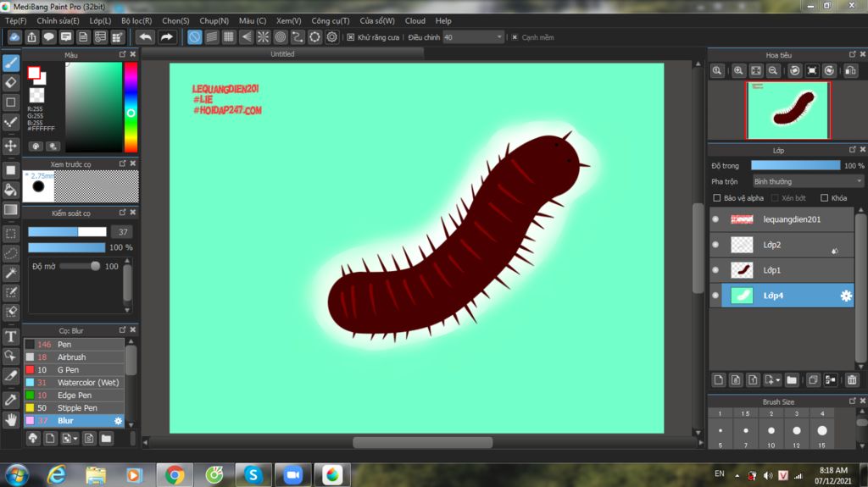Create a new folder layer
This screenshot has width=868, height=487.
(792, 379)
